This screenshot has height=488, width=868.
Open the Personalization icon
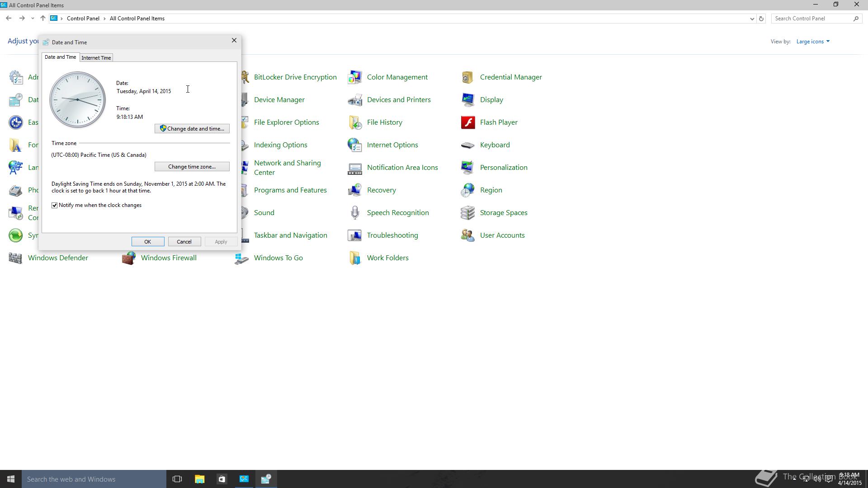468,168
